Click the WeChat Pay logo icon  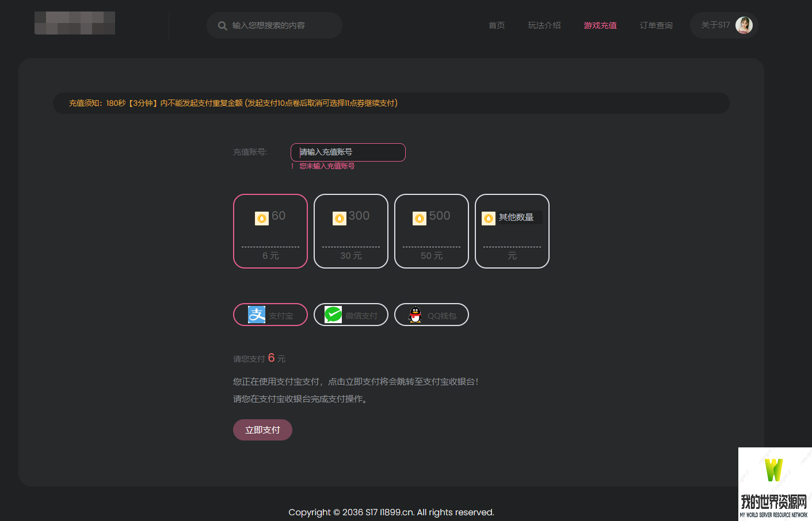pyautogui.click(x=333, y=315)
